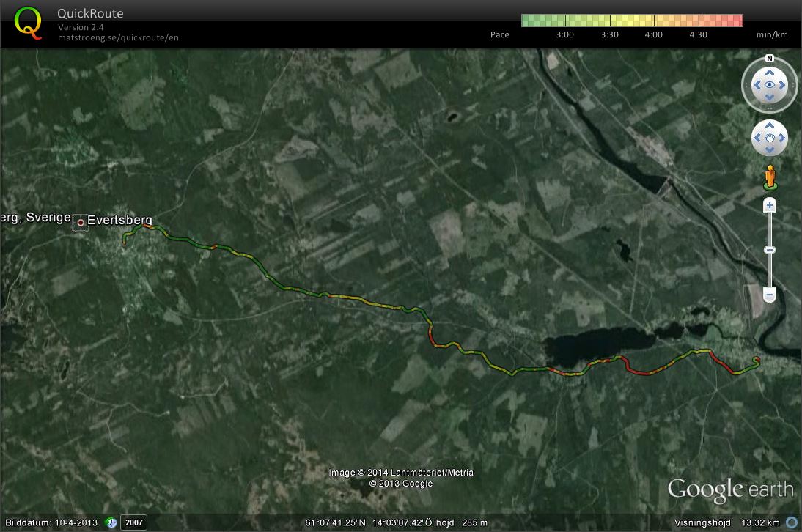Click the Google earth logo

coord(730,489)
